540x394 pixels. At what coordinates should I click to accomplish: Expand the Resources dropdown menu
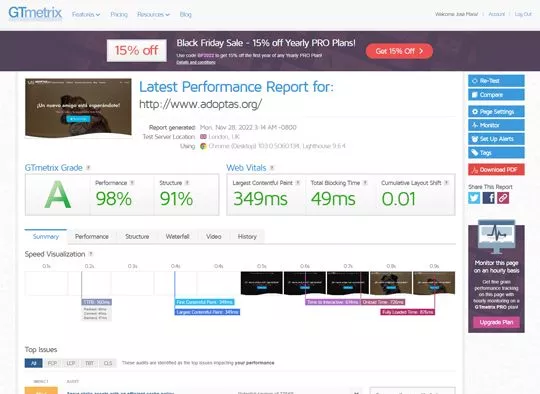(153, 14)
